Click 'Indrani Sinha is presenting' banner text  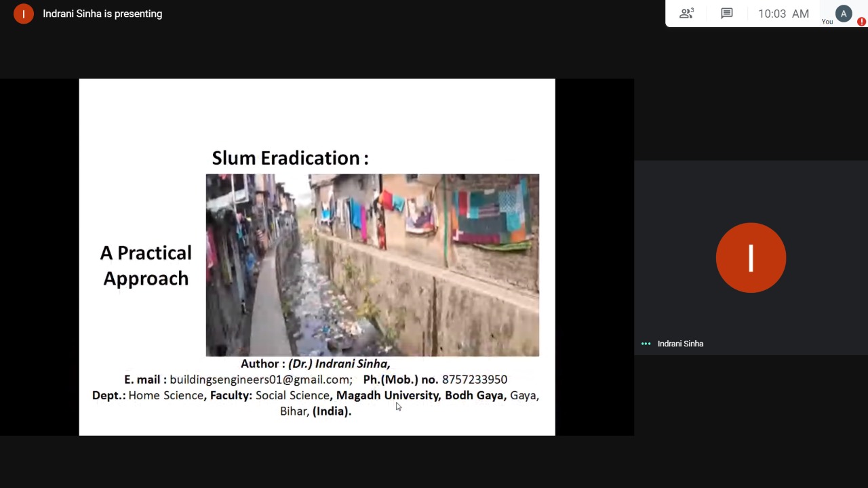coord(102,14)
